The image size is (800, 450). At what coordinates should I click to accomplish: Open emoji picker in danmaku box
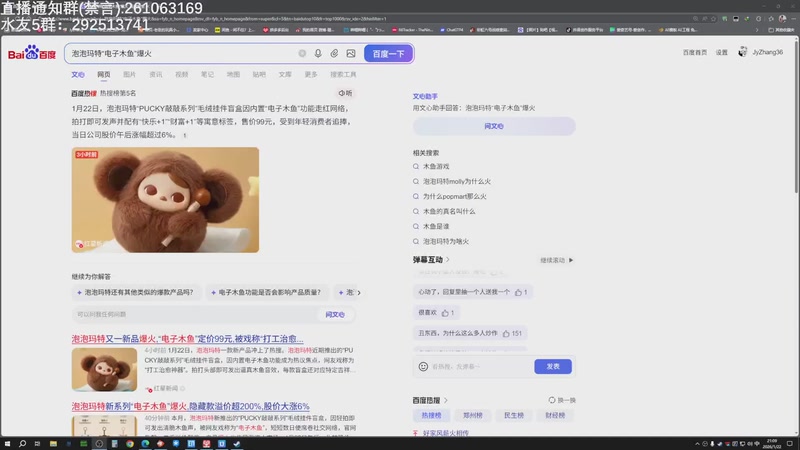click(423, 366)
